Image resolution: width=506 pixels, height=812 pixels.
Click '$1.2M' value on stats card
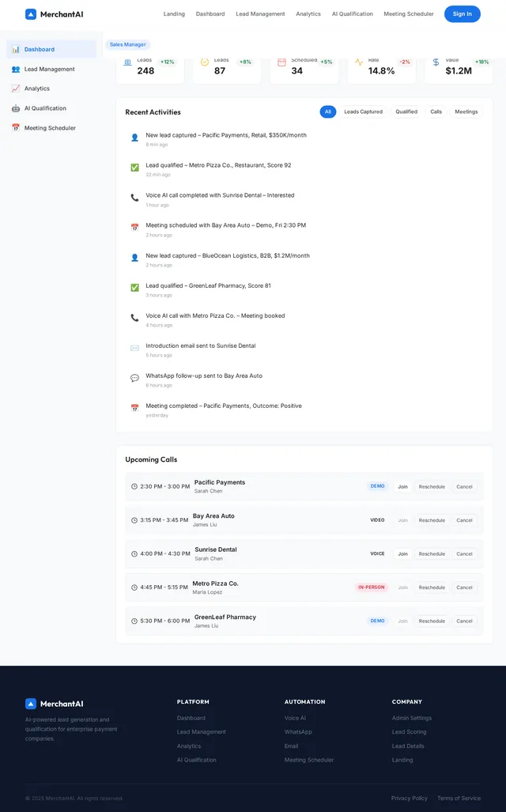pyautogui.click(x=459, y=71)
